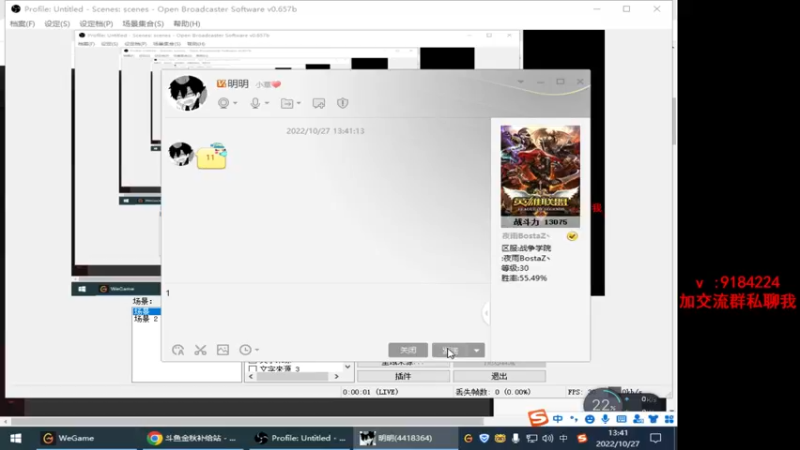Viewport: 800px width, 450px height.
Task: Switch to OBS Profile taskbar button
Action: pyautogui.click(x=301, y=438)
